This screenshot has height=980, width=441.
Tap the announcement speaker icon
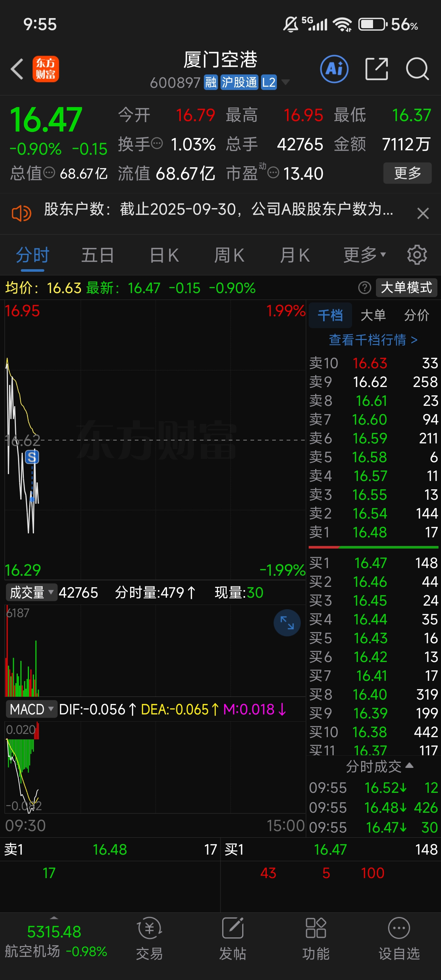(21, 213)
